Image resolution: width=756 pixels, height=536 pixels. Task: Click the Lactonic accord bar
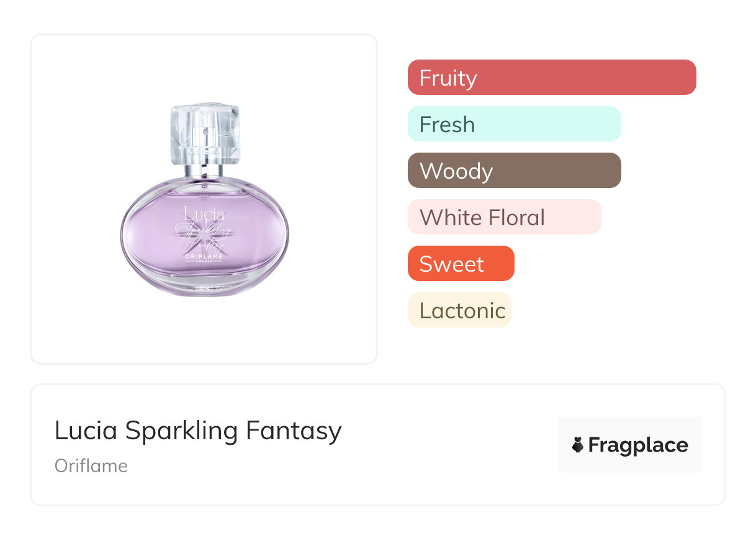point(459,310)
